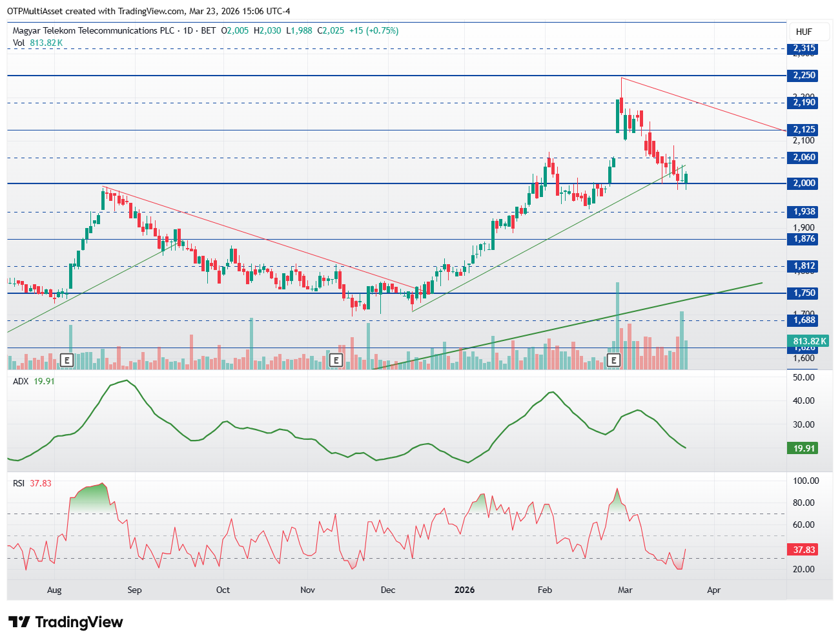Select the 2,000 price level label
The width and height of the screenshot is (840, 644).
(804, 183)
